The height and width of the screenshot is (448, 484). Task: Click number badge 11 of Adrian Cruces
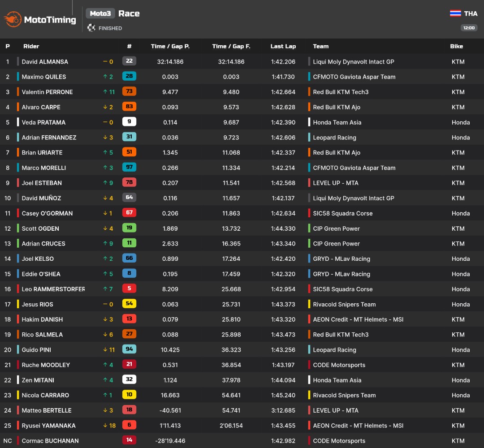(130, 243)
